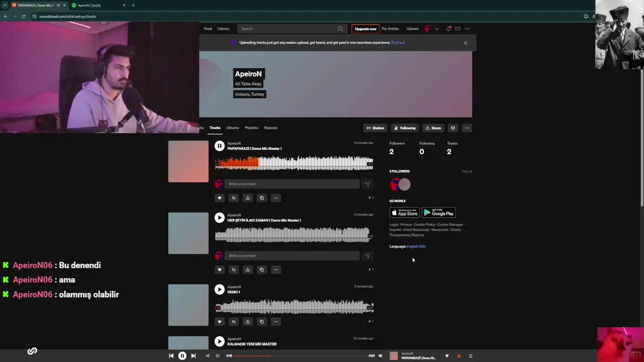The height and width of the screenshot is (362, 644).
Task: Toggle following artist icon in bottom player
Action: pos(458,356)
